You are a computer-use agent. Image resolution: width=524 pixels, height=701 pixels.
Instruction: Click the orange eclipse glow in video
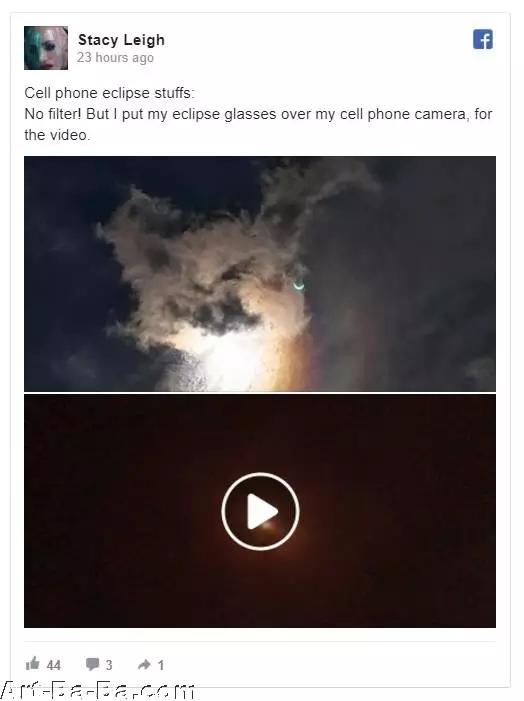[267, 528]
